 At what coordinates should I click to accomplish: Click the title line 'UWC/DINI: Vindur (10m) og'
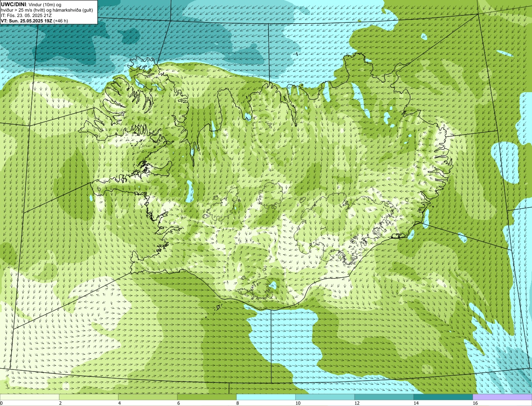pyautogui.click(x=31, y=4)
